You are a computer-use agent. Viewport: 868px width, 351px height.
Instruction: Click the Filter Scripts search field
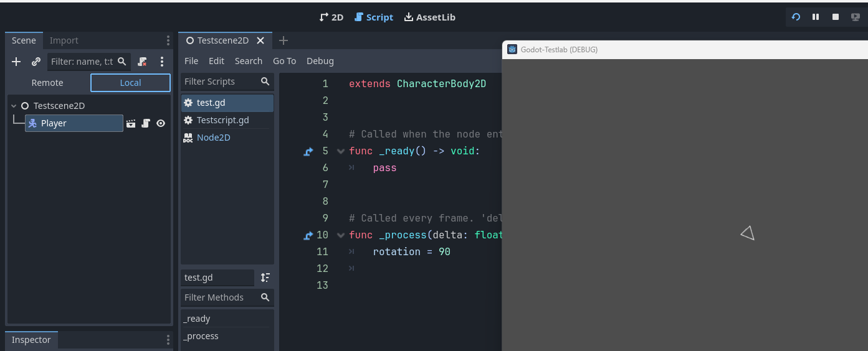(x=227, y=82)
